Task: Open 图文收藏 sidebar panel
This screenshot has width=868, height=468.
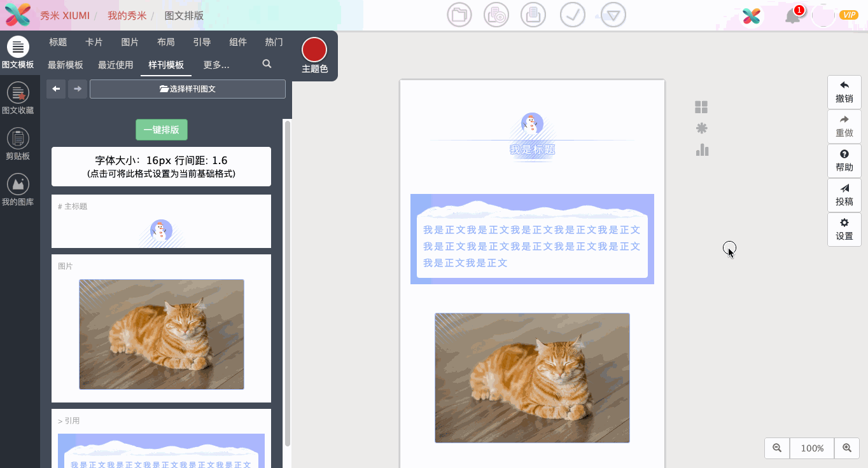Action: (18, 99)
